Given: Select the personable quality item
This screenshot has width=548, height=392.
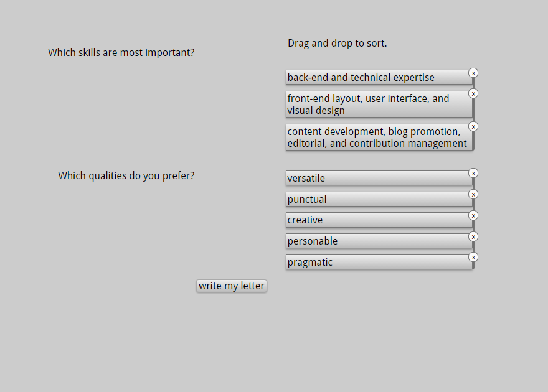Looking at the screenshot, I should click(x=379, y=241).
